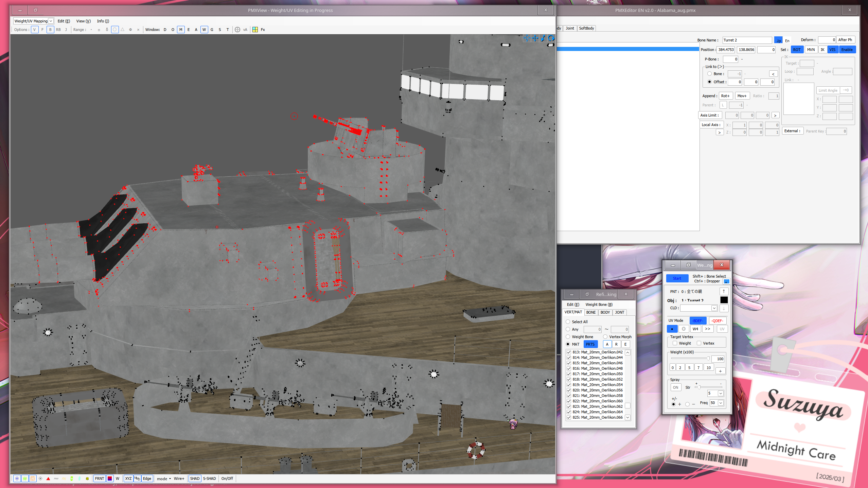Click the black color swatch beside Obj
Image resolution: width=868 pixels, height=488 pixels.
(x=724, y=300)
